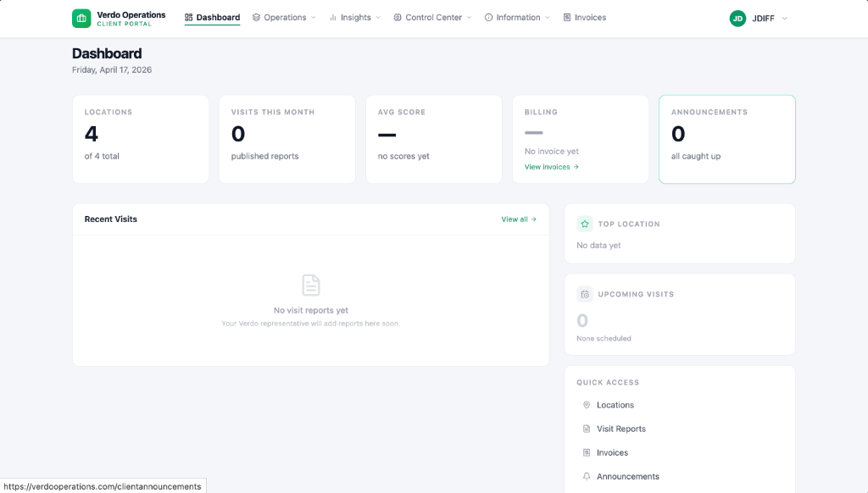Click the bell icon beside Announcements
Image resolution: width=868 pixels, height=493 pixels.
587,476
